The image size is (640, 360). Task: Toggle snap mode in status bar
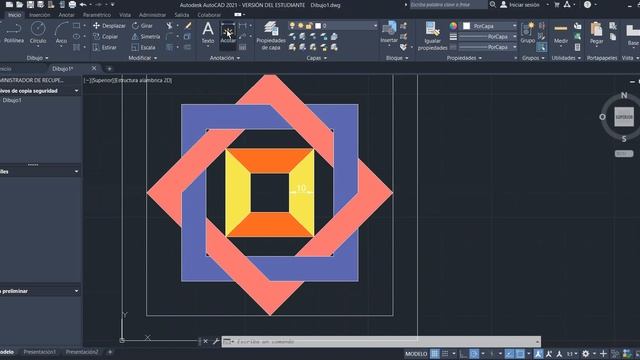coord(445,353)
